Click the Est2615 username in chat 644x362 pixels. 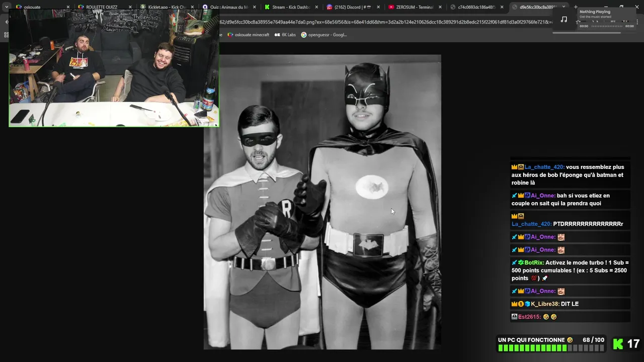(529, 317)
